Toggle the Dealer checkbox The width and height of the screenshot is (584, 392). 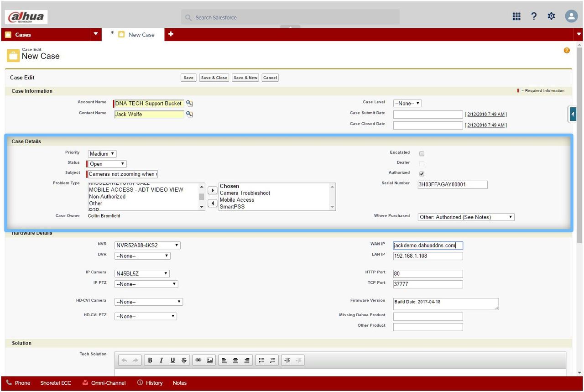pos(422,164)
